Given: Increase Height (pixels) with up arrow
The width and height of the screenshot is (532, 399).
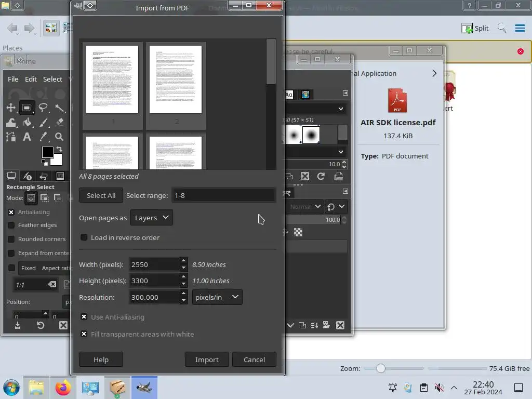Looking at the screenshot, I should point(183,277).
